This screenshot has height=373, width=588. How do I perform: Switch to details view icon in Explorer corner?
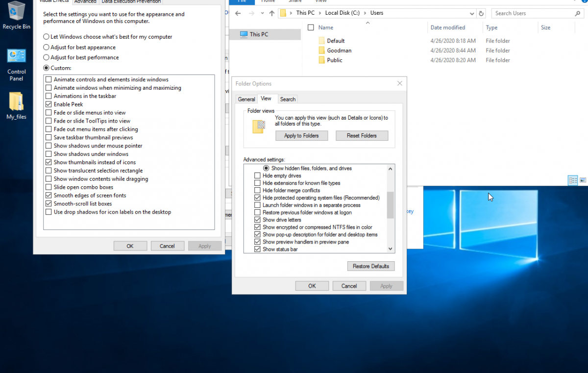pos(573,180)
